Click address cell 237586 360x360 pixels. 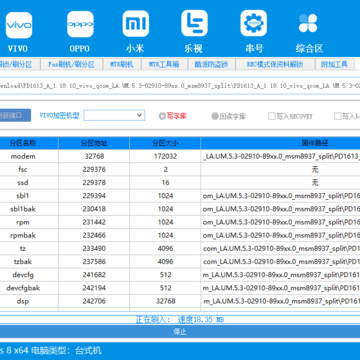pyautogui.click(x=94, y=262)
